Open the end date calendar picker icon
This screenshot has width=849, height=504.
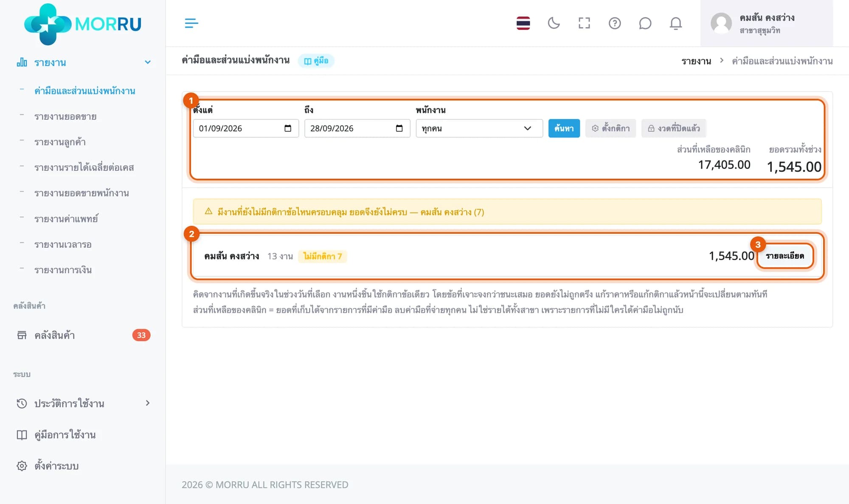(x=399, y=128)
